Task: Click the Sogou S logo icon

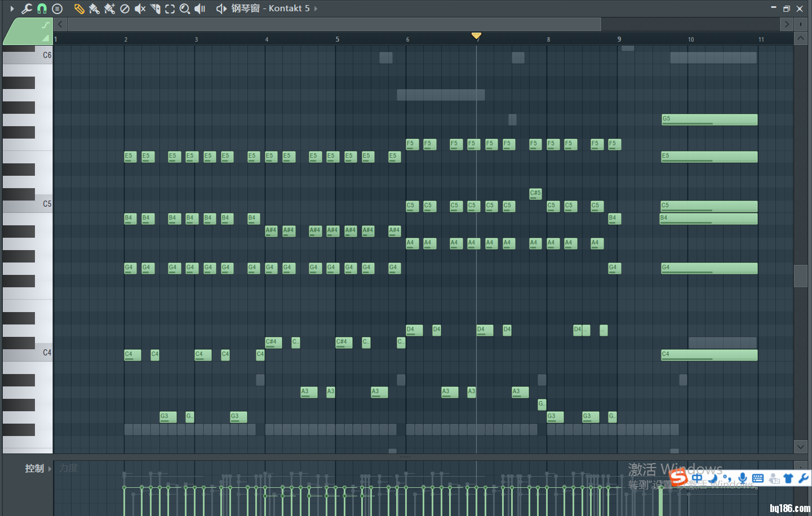Action: coord(678,478)
